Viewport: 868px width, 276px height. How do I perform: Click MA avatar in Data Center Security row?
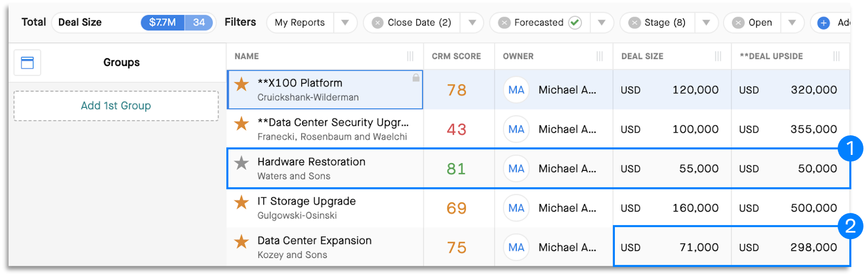(x=516, y=130)
